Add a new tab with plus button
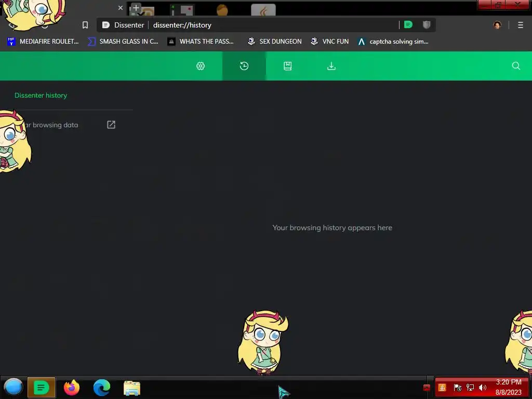The height and width of the screenshot is (399, 532). (x=136, y=7)
